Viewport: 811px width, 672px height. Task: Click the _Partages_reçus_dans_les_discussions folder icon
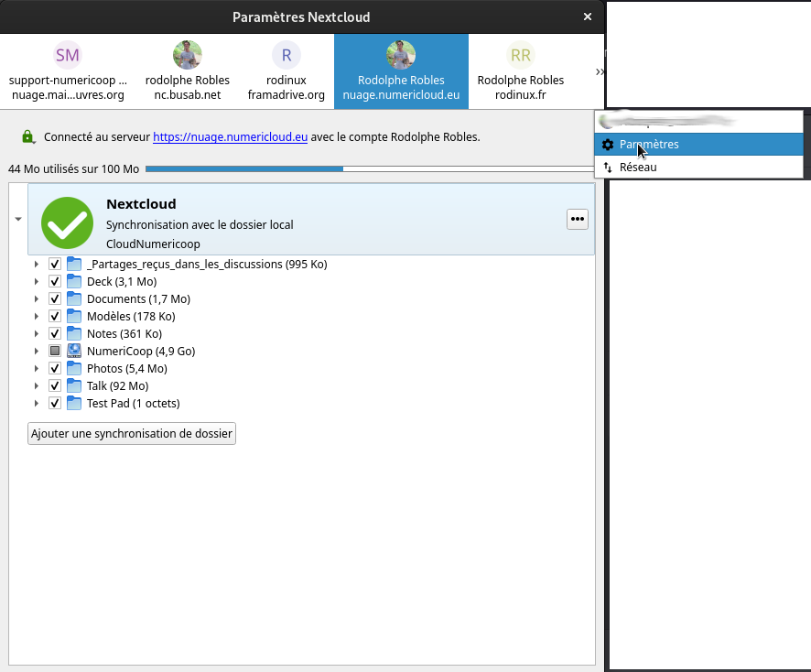(74, 265)
